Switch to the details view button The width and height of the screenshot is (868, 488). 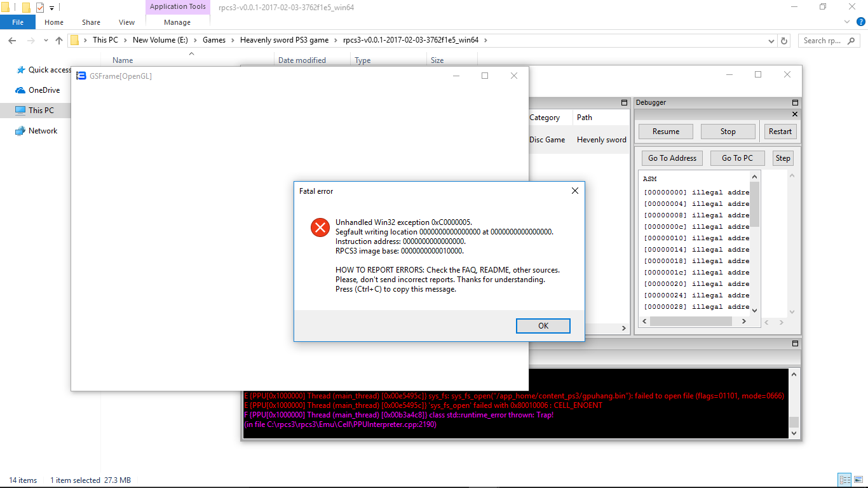pos(845,480)
